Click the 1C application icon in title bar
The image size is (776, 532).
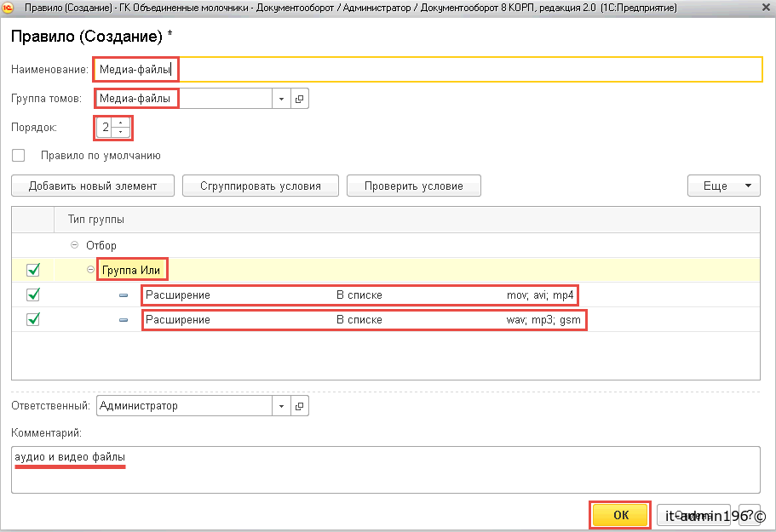(7, 8)
